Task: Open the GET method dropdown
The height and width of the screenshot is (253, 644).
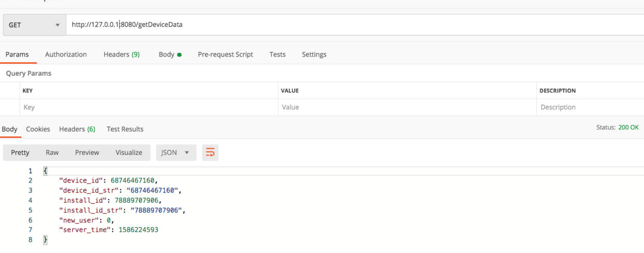Action: click(x=35, y=24)
